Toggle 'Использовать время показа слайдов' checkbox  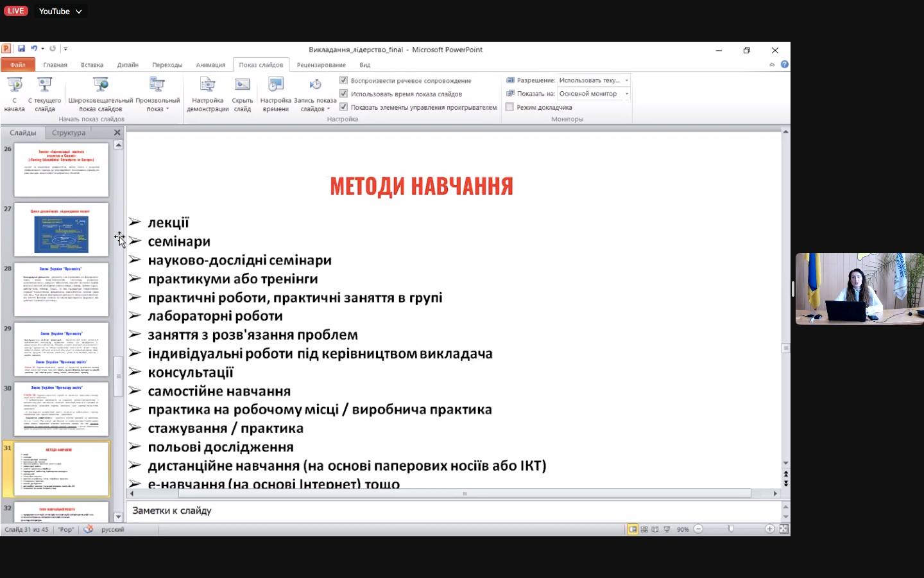click(343, 94)
